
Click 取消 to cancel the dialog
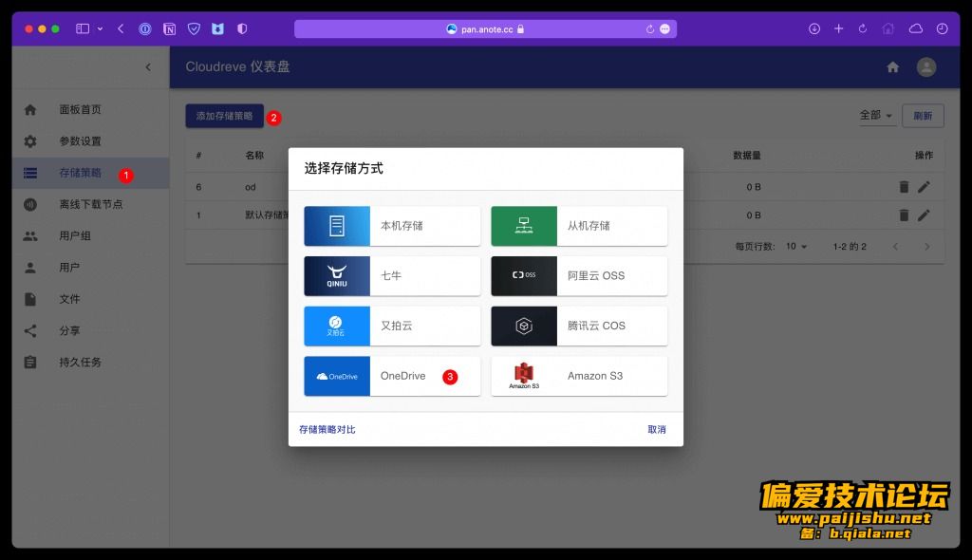click(x=657, y=429)
